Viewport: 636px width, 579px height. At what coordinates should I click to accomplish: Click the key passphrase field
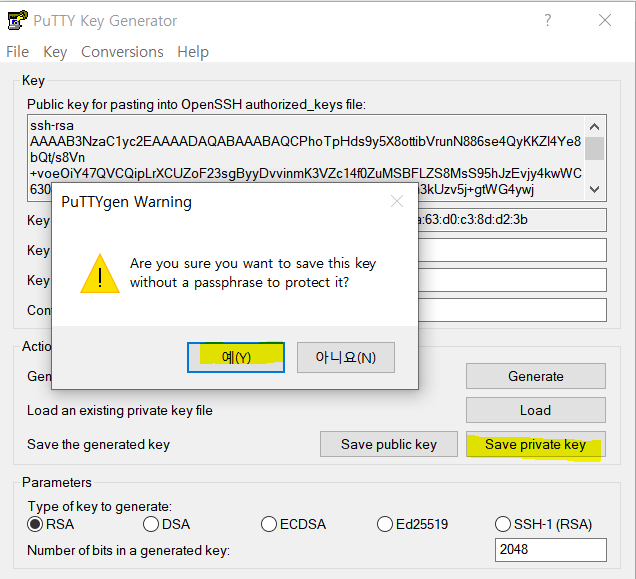pyautogui.click(x=512, y=280)
